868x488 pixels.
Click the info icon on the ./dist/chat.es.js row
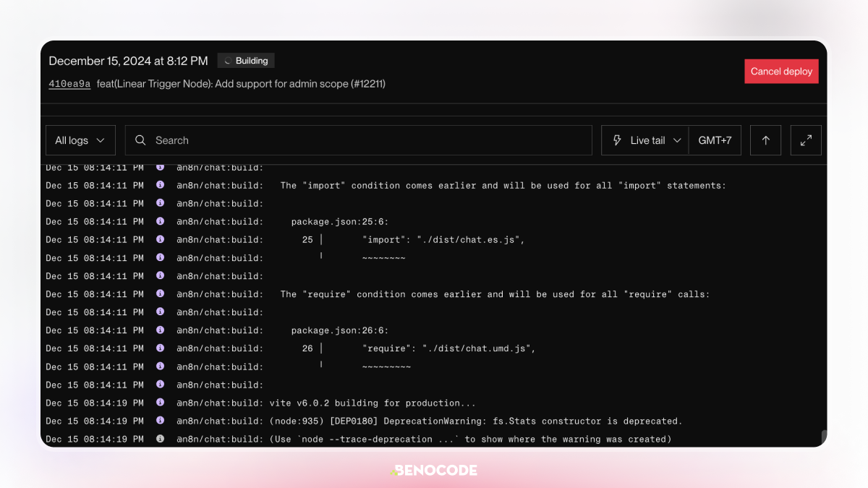(160, 239)
